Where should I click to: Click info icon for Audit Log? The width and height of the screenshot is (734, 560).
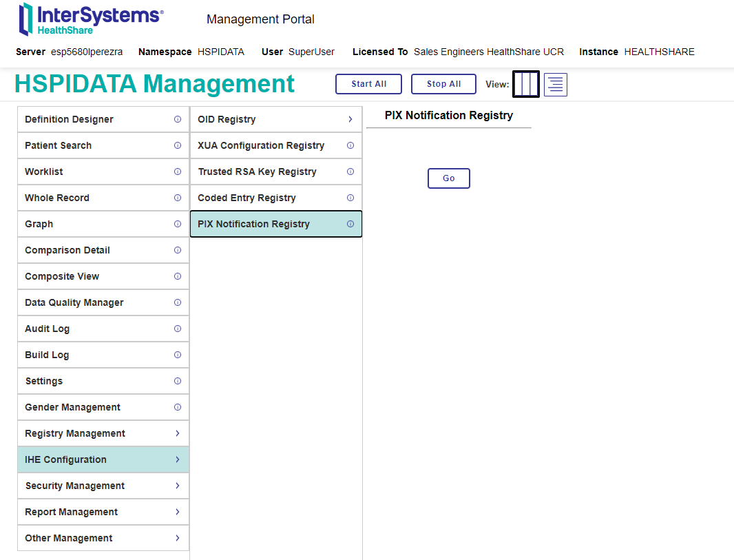pos(178,329)
